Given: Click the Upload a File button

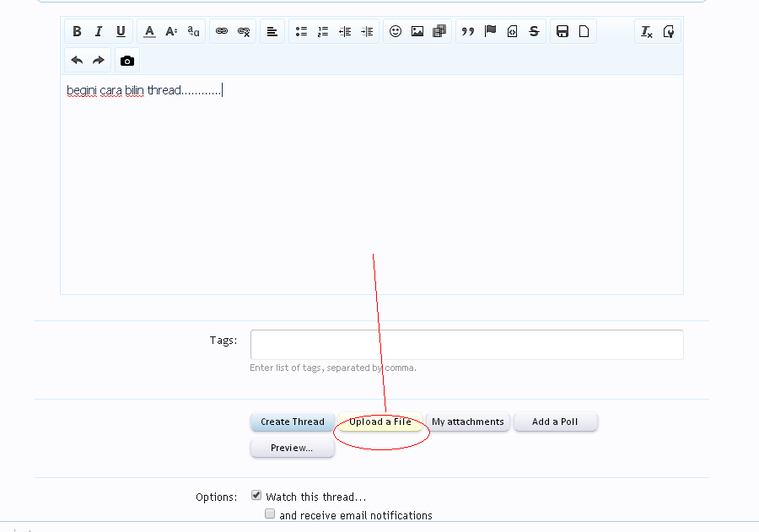Looking at the screenshot, I should [380, 422].
